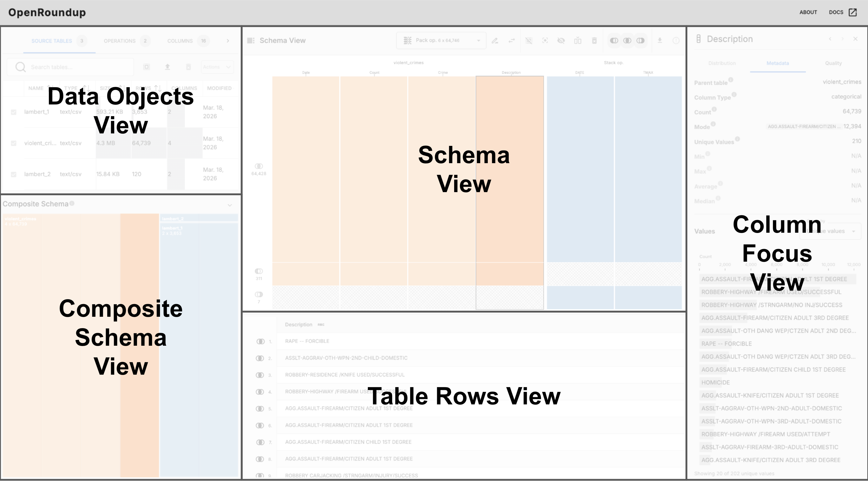The image size is (868, 483).
Task: Click the edit pencil icon in Schema View
Action: [x=495, y=41]
